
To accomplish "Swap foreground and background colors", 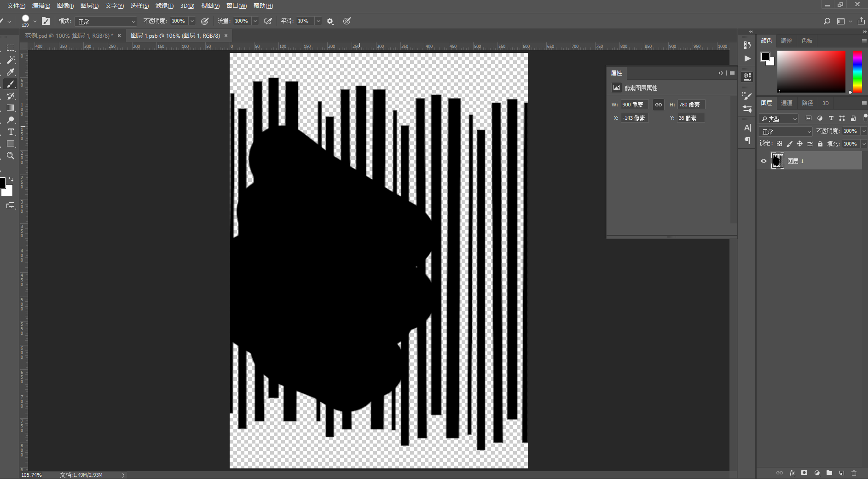I will [11, 179].
